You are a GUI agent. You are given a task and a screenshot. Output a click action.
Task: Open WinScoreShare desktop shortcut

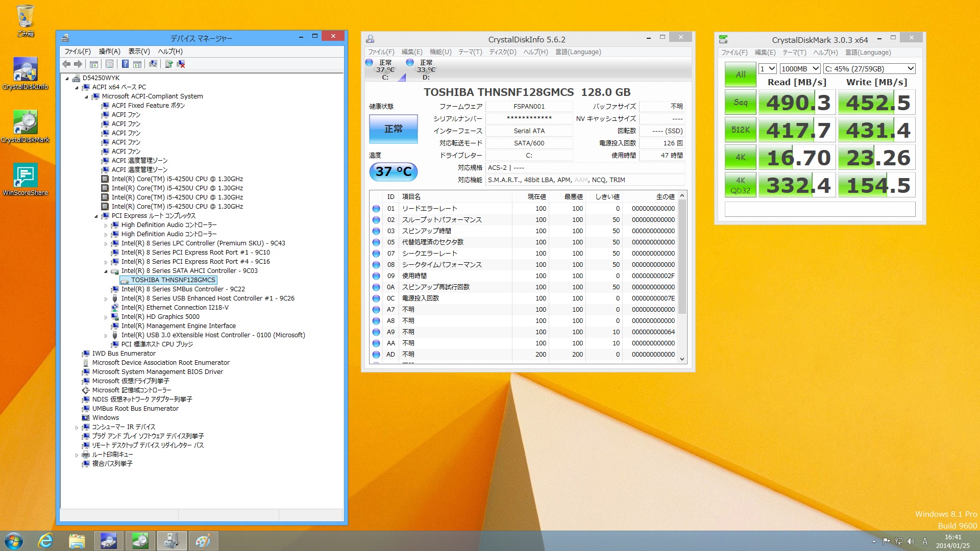[x=25, y=180]
